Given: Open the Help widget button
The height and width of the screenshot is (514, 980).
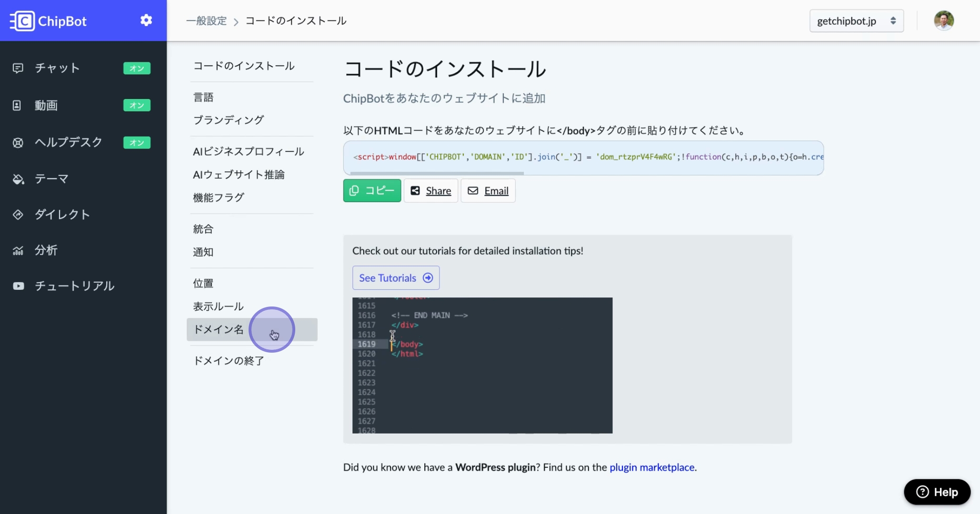Looking at the screenshot, I should click(x=937, y=492).
